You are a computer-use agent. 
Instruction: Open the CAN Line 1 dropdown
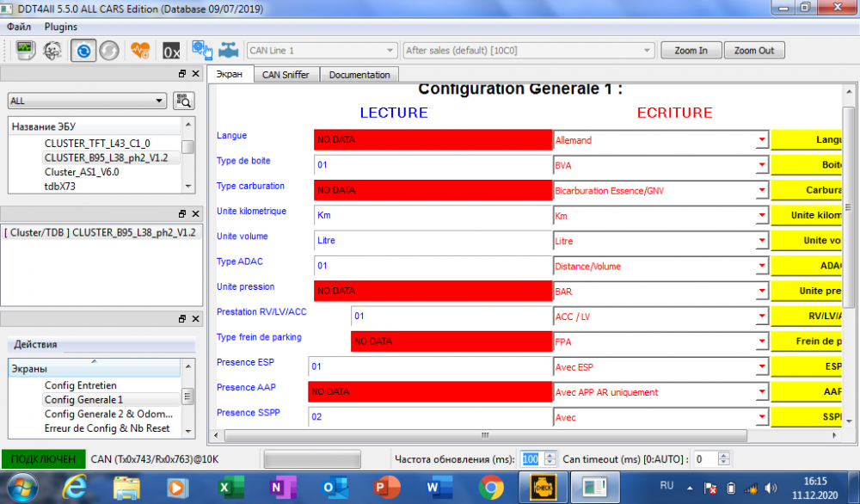click(x=322, y=51)
